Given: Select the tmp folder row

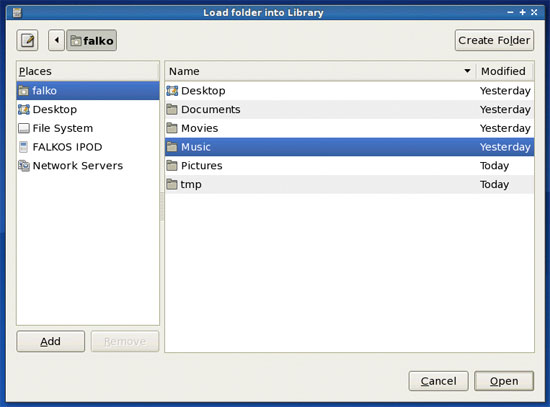Looking at the screenshot, I should point(349,184).
